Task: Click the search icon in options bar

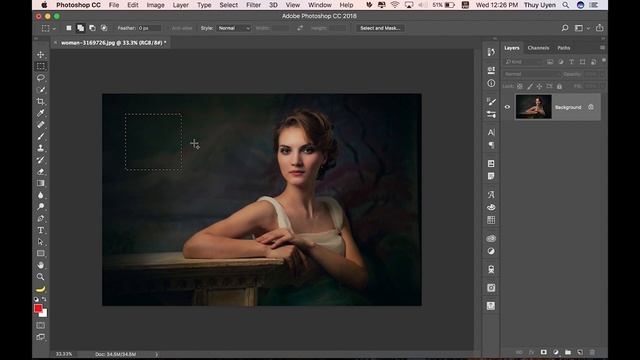Action: click(x=564, y=28)
